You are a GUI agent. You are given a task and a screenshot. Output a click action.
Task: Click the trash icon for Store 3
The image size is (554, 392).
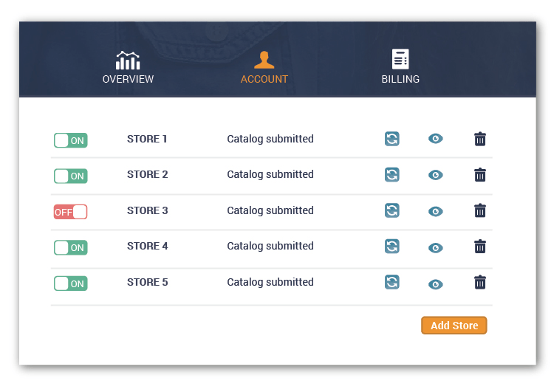click(480, 210)
